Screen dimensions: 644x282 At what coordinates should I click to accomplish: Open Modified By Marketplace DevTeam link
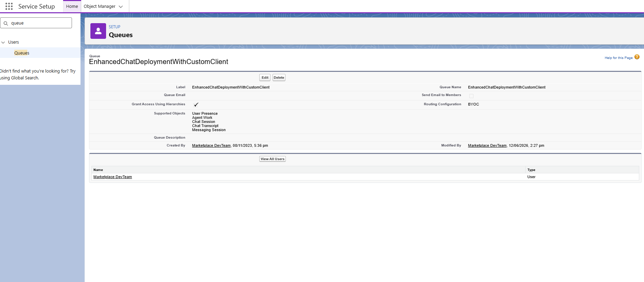coord(487,145)
